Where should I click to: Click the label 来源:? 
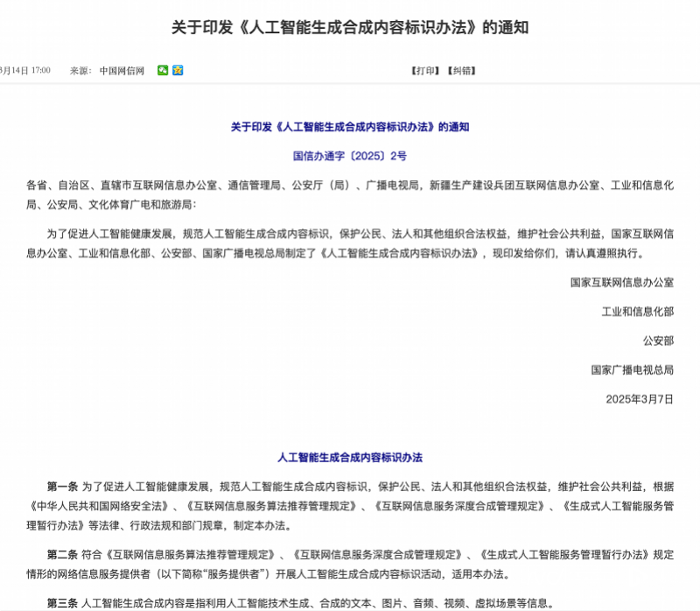pyautogui.click(x=80, y=71)
